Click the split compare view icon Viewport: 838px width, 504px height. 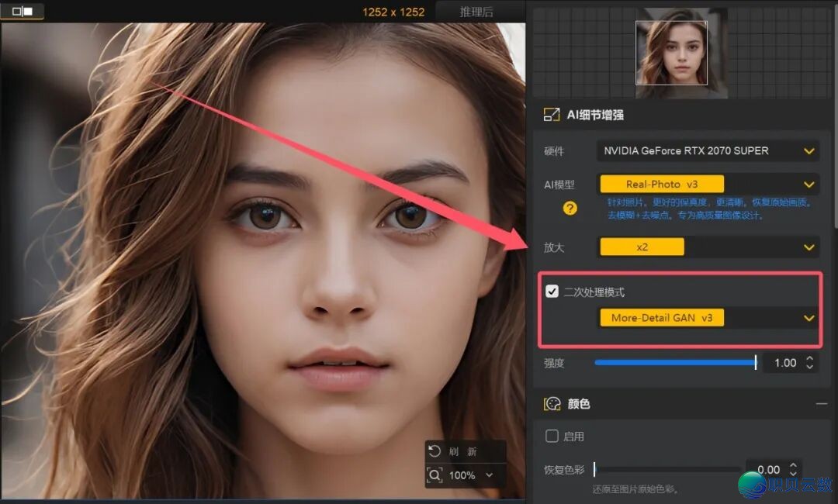[23, 11]
